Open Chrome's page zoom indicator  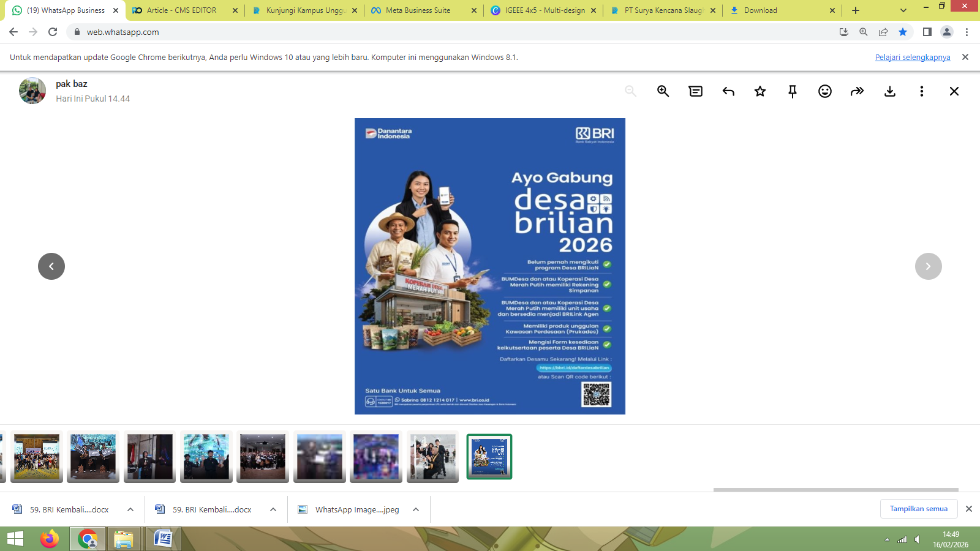(x=864, y=32)
